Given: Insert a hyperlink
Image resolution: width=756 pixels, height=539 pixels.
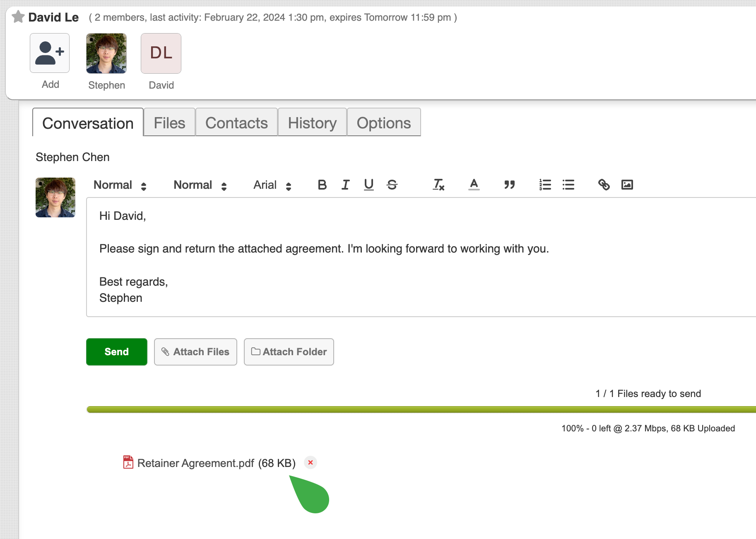Looking at the screenshot, I should coord(603,185).
